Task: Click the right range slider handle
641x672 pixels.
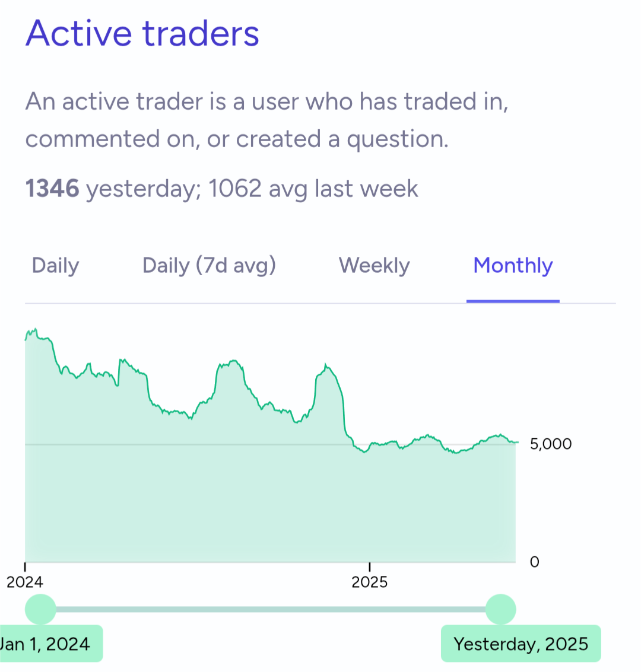Action: pos(500,610)
